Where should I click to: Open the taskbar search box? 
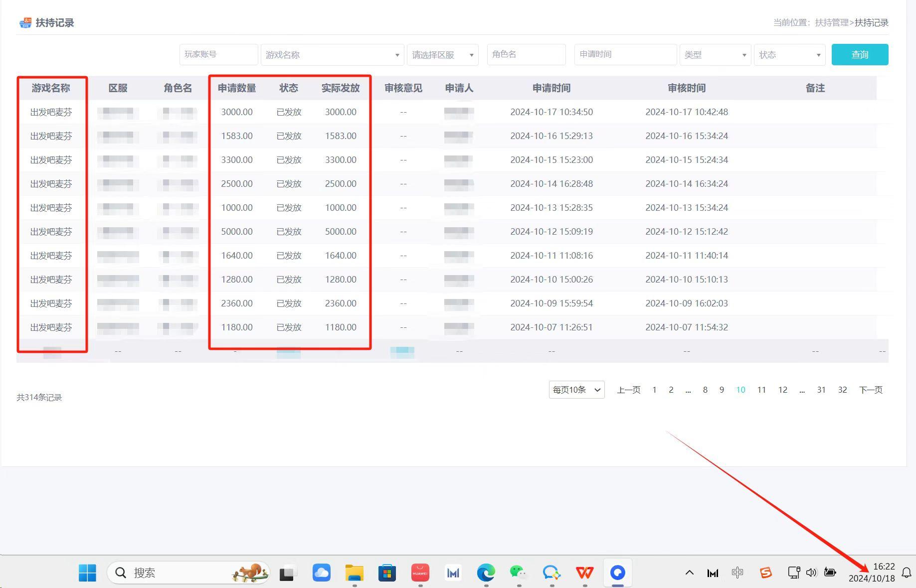click(x=188, y=573)
